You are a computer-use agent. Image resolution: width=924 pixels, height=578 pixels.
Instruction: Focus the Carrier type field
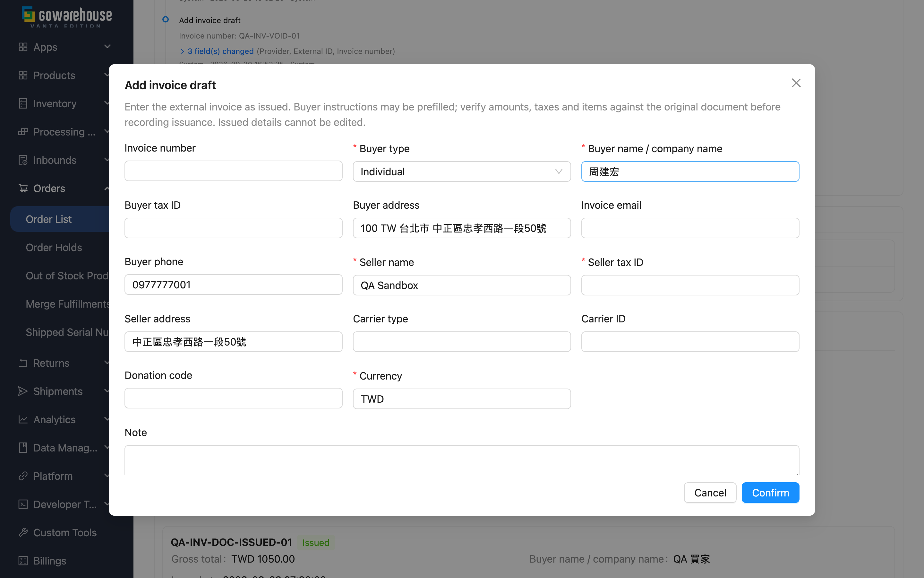click(x=462, y=342)
